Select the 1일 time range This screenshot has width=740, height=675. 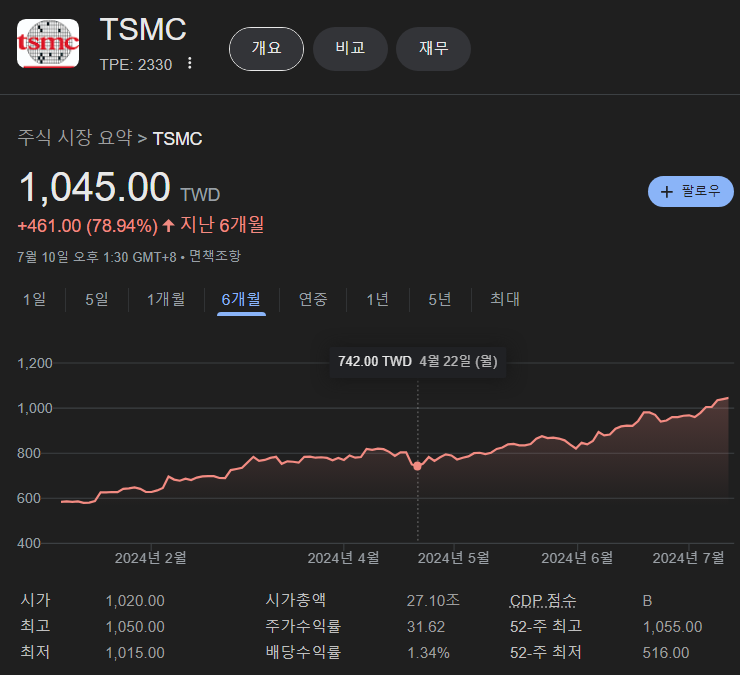click(x=34, y=299)
